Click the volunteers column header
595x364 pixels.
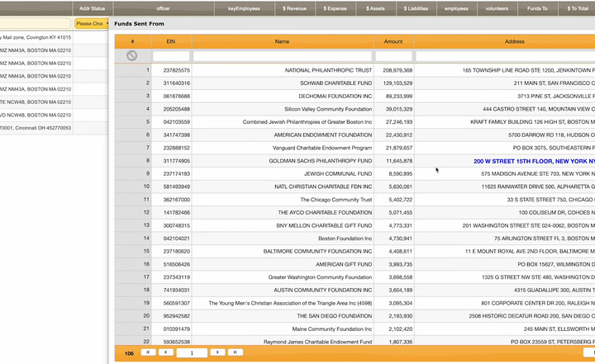(x=497, y=8)
